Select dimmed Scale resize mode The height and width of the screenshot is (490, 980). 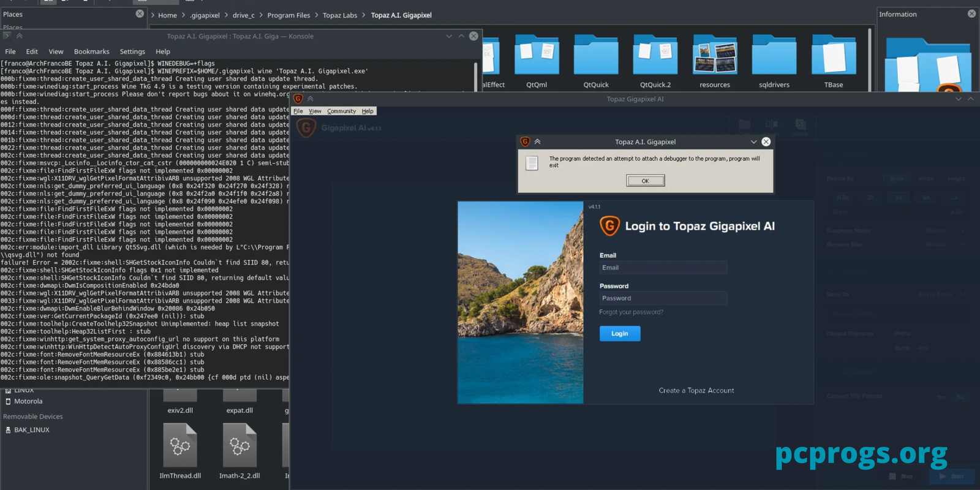click(x=897, y=179)
